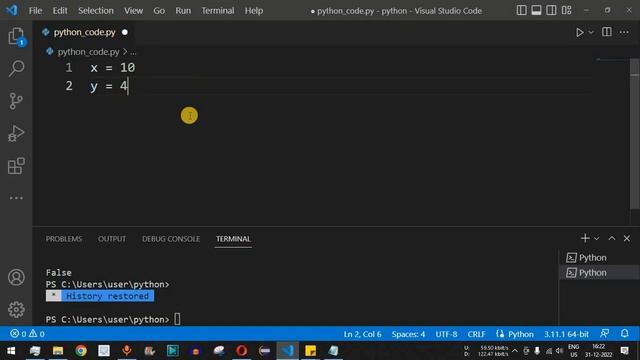Select the first Python terminal in list
The width and height of the screenshot is (640, 360).
click(x=599, y=258)
